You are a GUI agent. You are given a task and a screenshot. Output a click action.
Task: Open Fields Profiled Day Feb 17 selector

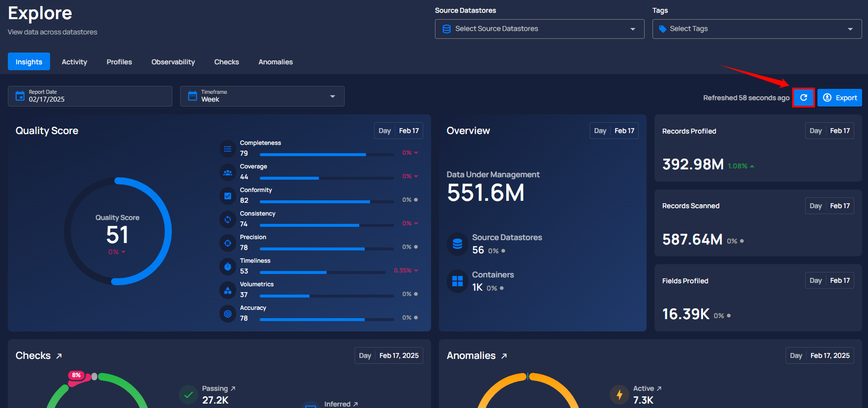tap(830, 280)
